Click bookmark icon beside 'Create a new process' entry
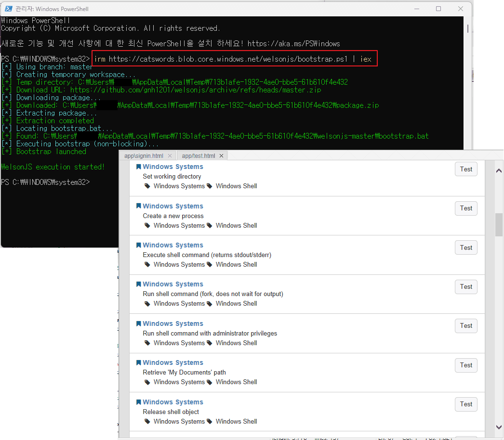The width and height of the screenshot is (504, 440). [139, 206]
